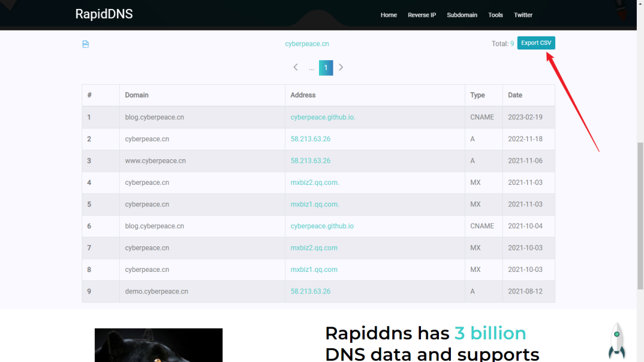Select page 1 in pagination
The image size is (644, 362).
click(326, 67)
